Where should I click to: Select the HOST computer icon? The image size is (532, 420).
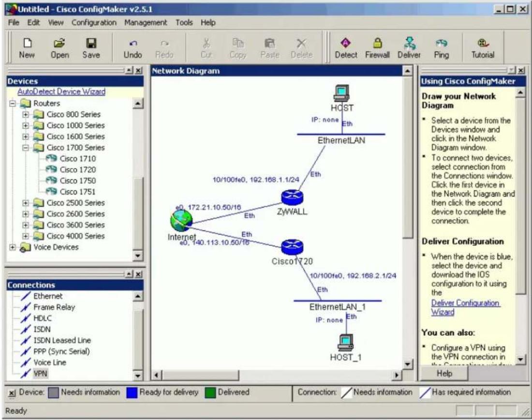tap(341, 94)
